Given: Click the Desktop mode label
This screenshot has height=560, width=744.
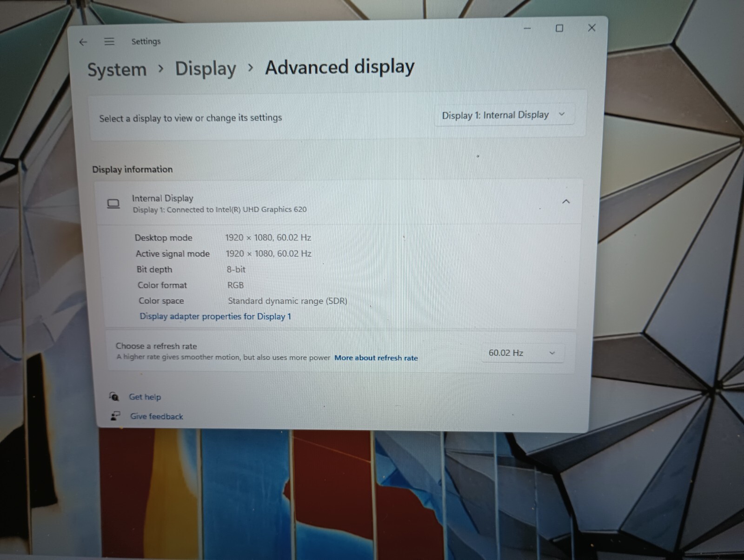Looking at the screenshot, I should tap(163, 238).
